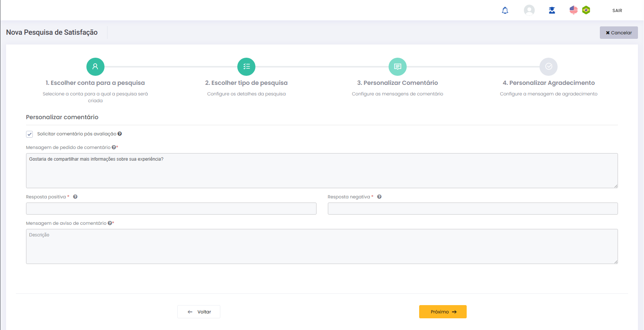Open the user profile avatar
The height and width of the screenshot is (330, 644).
click(x=529, y=10)
